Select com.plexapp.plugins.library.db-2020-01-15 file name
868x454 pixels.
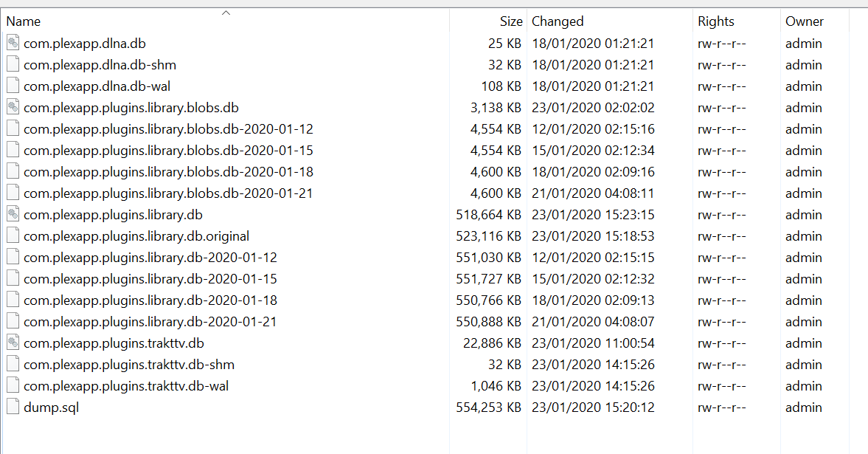click(x=150, y=279)
